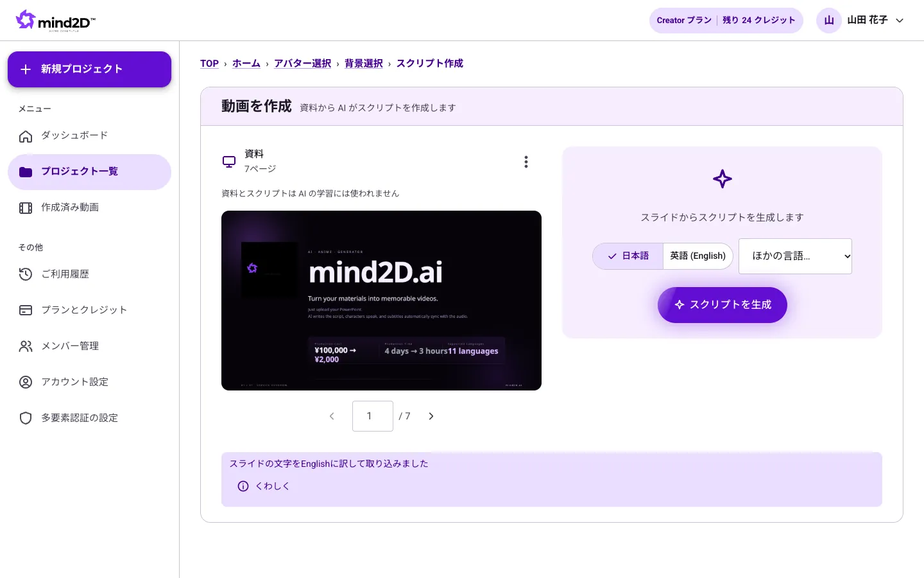Open the ほかの言語 dropdown
This screenshot has width=924, height=578.
(795, 256)
